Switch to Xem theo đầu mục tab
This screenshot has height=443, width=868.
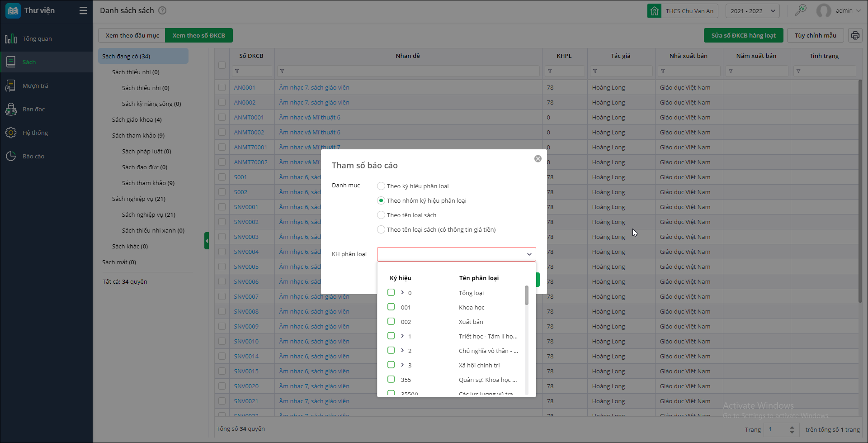(x=132, y=35)
